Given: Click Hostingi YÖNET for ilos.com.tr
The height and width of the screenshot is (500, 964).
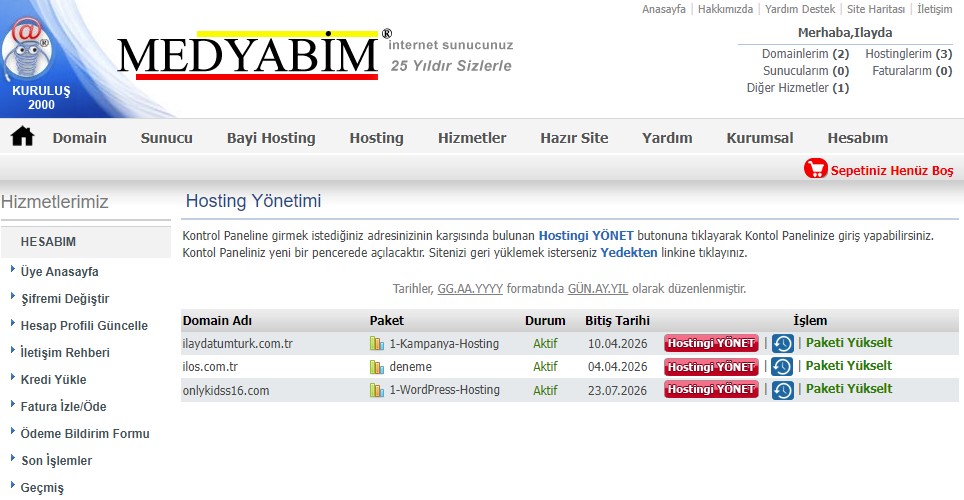Looking at the screenshot, I should (711, 367).
